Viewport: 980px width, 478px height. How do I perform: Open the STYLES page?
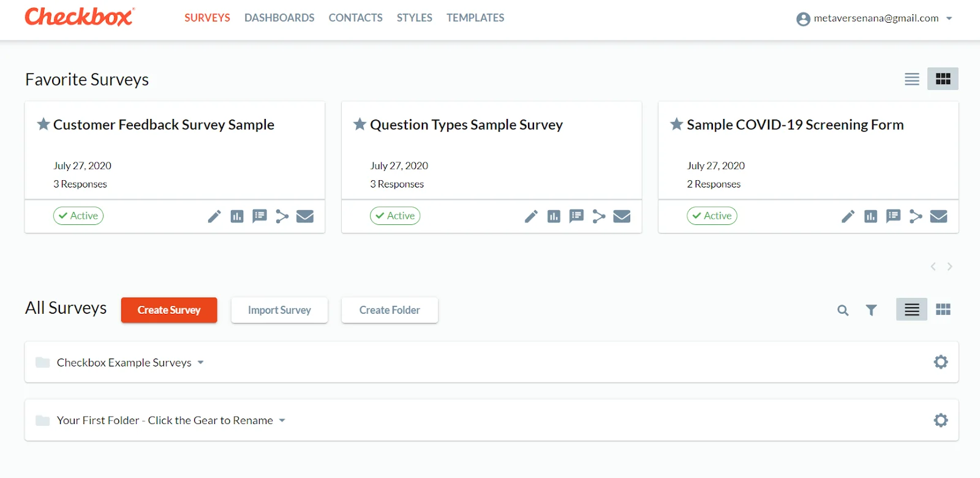tap(414, 18)
